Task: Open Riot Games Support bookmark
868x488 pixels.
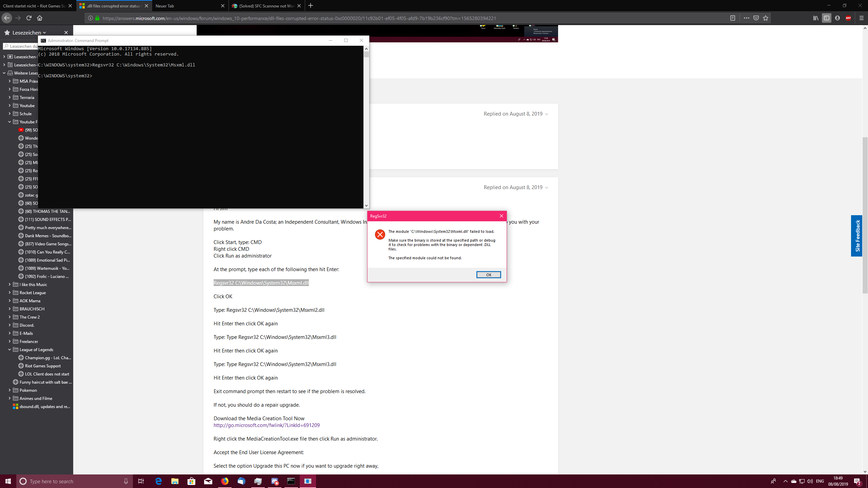Action: [43, 366]
